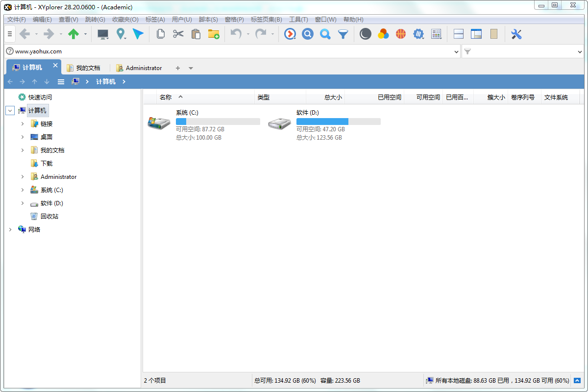Click 计算机 in the breadcrumb bar
588x392 pixels.
106,82
